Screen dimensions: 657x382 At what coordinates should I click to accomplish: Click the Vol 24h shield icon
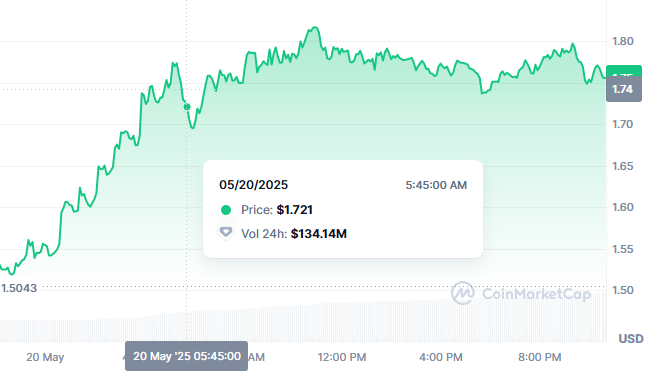[x=226, y=232]
